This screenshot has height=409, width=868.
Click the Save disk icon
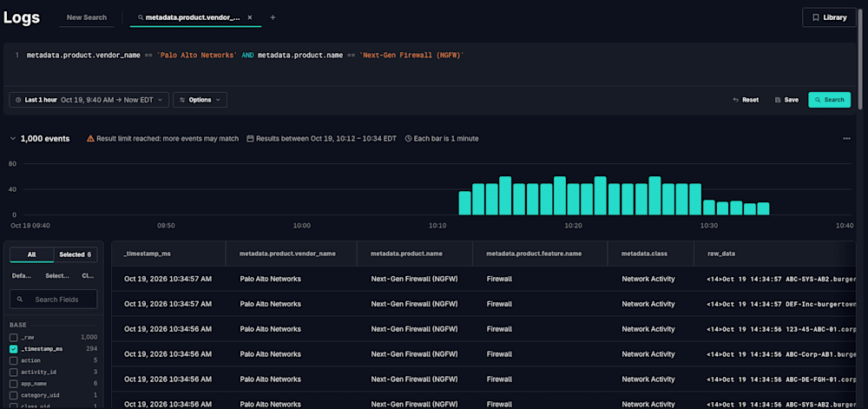[778, 100]
